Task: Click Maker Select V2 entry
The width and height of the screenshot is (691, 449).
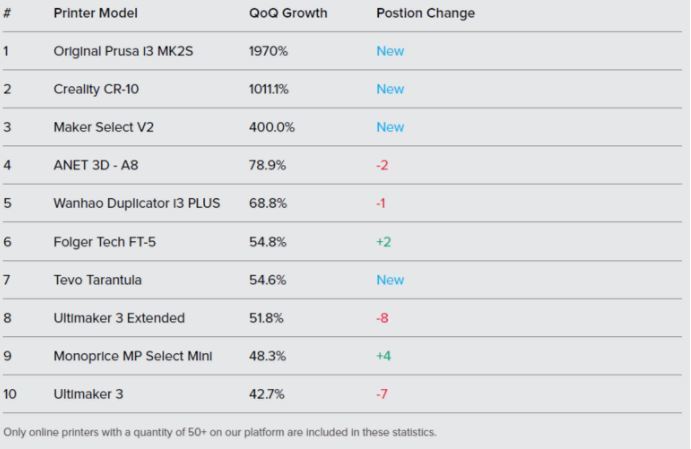Action: (104, 127)
